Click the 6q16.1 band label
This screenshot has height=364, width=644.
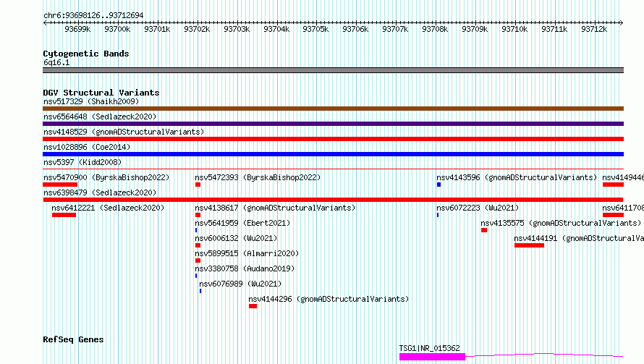pyautogui.click(x=56, y=62)
